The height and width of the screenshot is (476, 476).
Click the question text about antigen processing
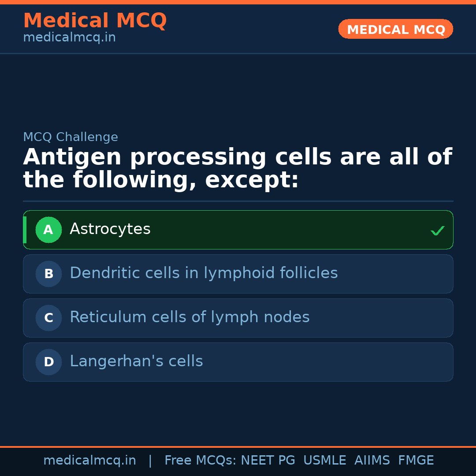(x=237, y=169)
